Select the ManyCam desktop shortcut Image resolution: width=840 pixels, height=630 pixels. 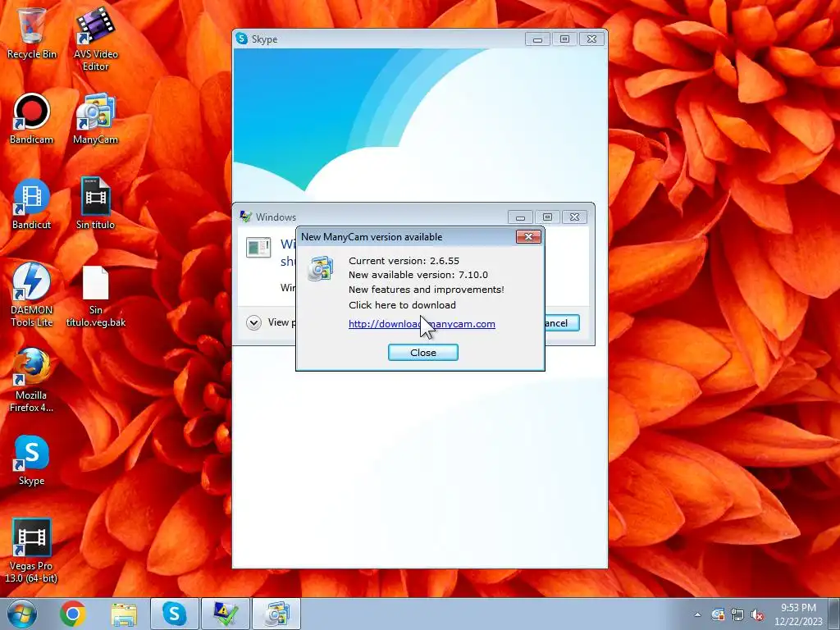tap(95, 119)
